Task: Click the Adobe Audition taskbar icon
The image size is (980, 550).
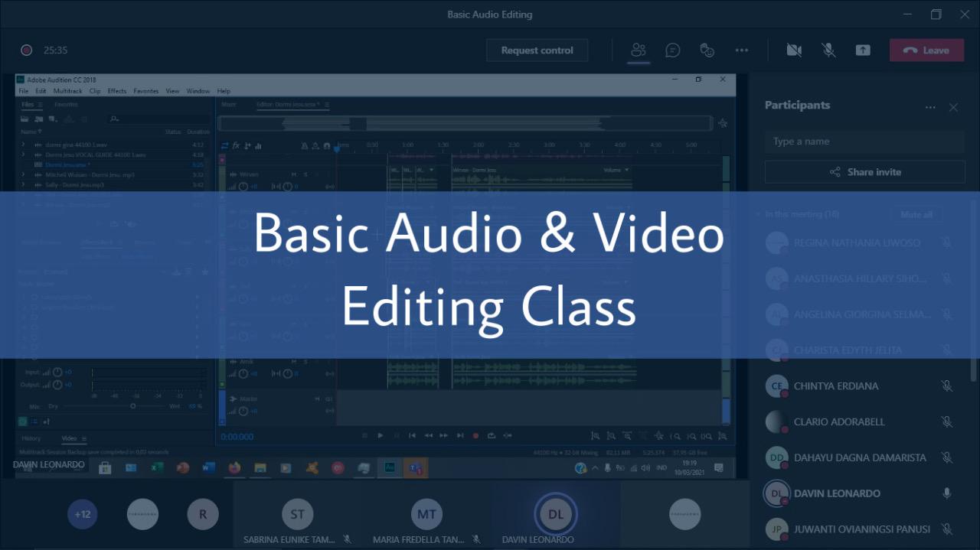Action: (390, 467)
